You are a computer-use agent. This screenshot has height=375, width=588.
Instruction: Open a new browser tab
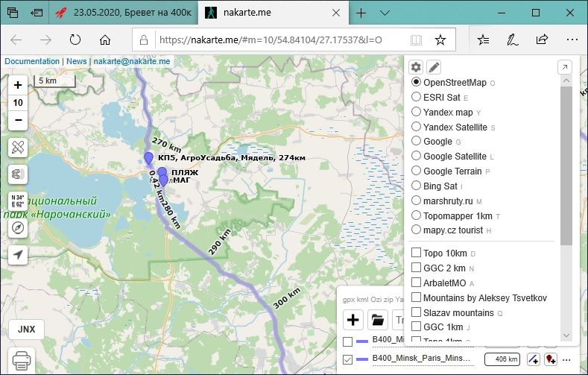[x=361, y=13]
